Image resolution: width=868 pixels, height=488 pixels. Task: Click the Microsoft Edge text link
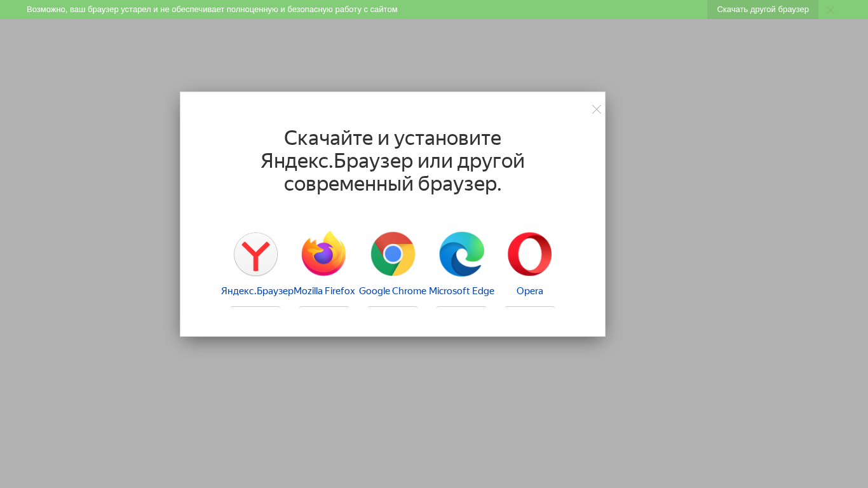coord(461,291)
